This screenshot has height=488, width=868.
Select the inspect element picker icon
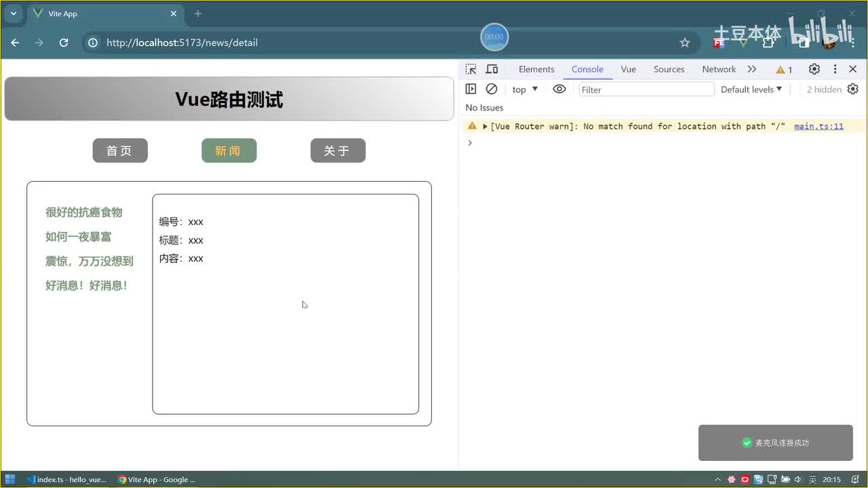471,69
